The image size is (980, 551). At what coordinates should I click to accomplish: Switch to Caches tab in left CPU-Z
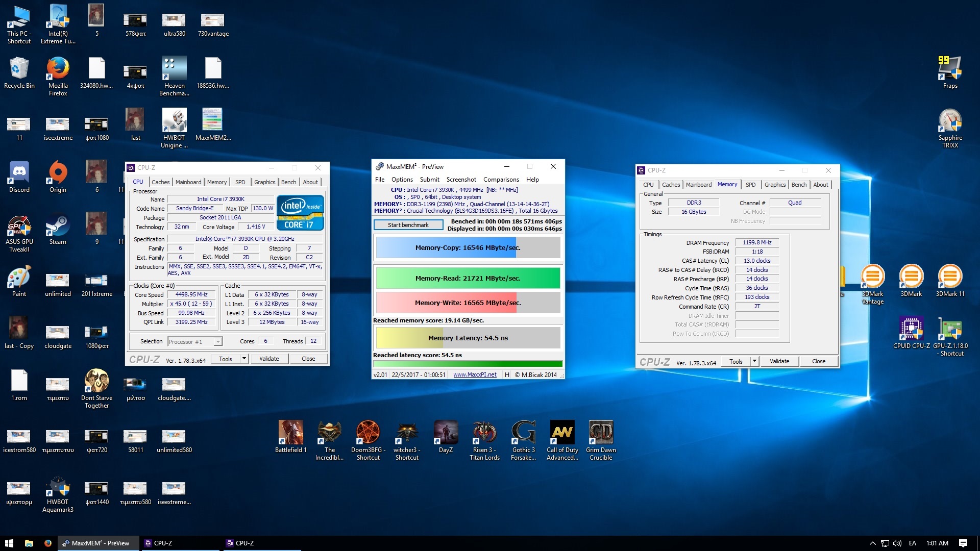(x=160, y=182)
